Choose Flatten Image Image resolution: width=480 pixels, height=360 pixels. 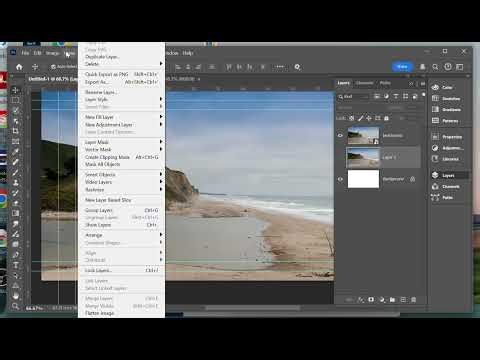tap(121, 313)
